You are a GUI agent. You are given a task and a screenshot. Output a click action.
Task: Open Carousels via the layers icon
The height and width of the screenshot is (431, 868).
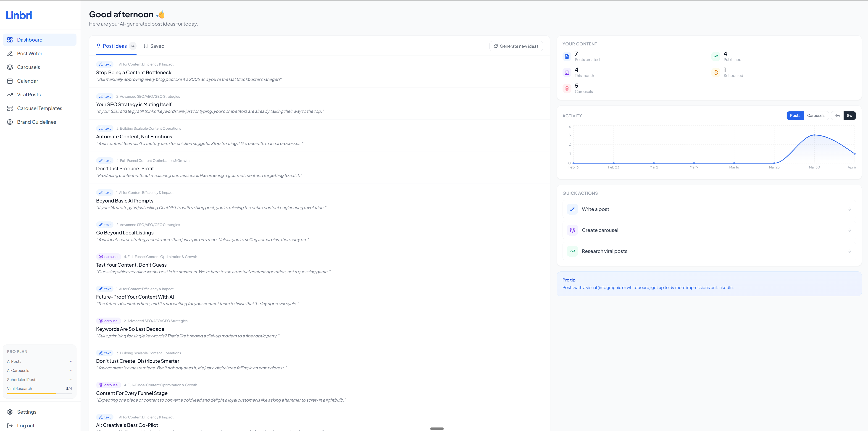click(x=10, y=67)
